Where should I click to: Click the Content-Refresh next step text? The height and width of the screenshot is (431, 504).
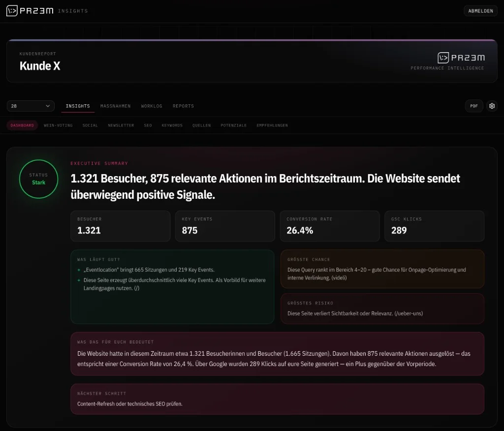pos(130,403)
